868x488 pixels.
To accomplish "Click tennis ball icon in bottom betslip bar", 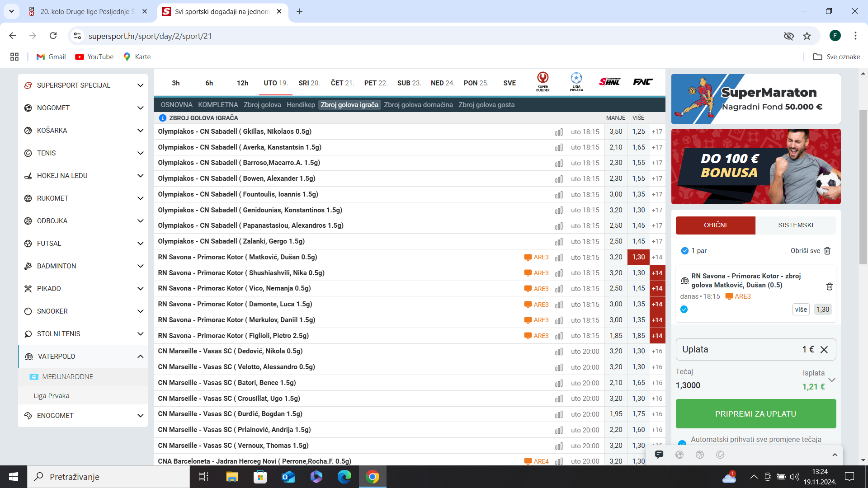I will click(720, 455).
